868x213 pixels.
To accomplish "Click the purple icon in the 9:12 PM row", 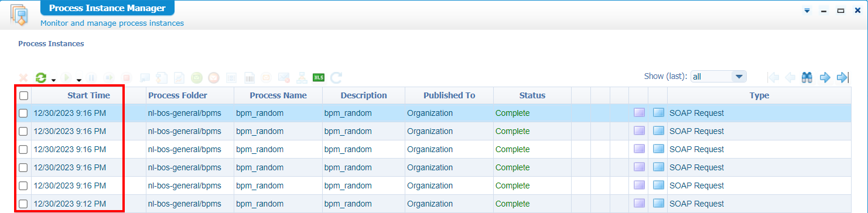I will pyautogui.click(x=639, y=204).
